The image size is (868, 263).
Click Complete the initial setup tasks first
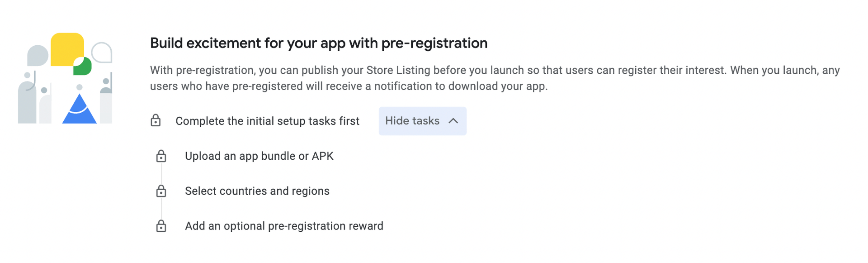pyautogui.click(x=268, y=121)
